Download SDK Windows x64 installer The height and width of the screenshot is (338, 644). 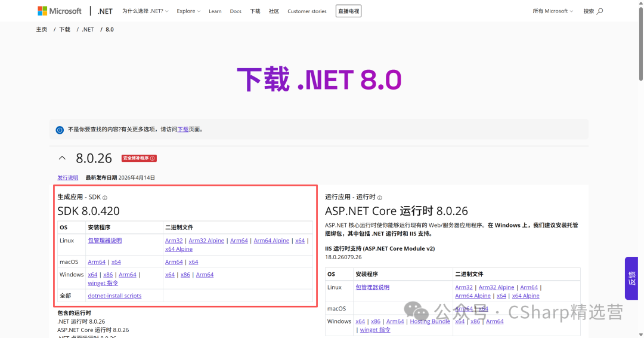[92, 275]
